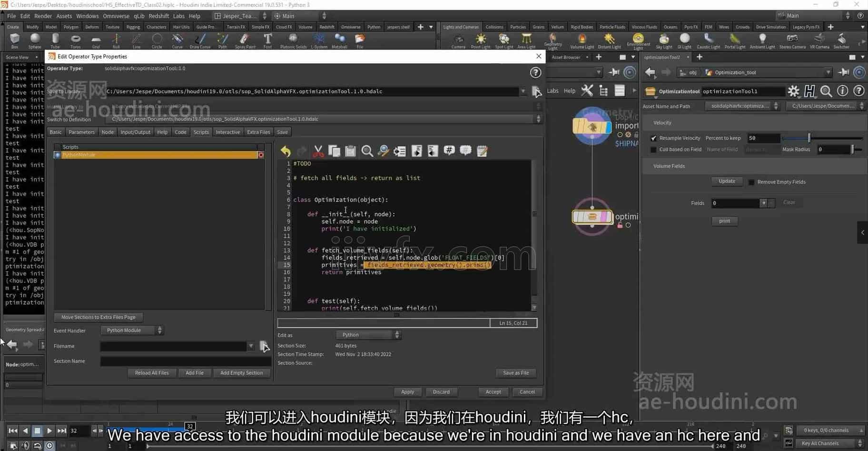
Task: Click the cut scissors icon in script editor
Action: [x=318, y=151]
